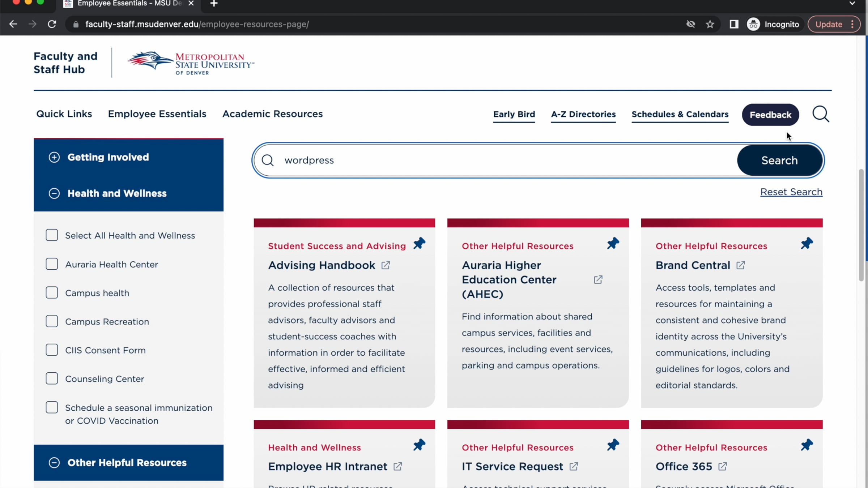Open the Brand Central title link
868x488 pixels.
[x=693, y=265]
